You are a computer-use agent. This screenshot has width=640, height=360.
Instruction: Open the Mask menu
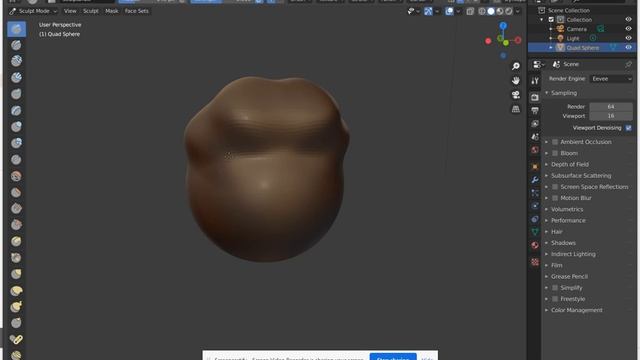(x=112, y=11)
